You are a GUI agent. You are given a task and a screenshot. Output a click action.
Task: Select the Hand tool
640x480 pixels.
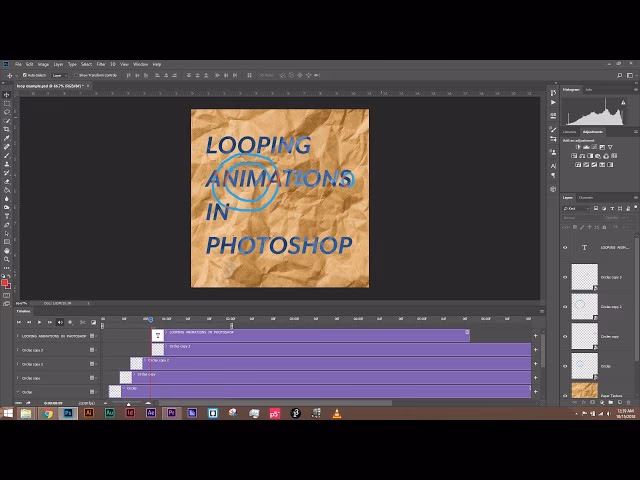(x=7, y=251)
